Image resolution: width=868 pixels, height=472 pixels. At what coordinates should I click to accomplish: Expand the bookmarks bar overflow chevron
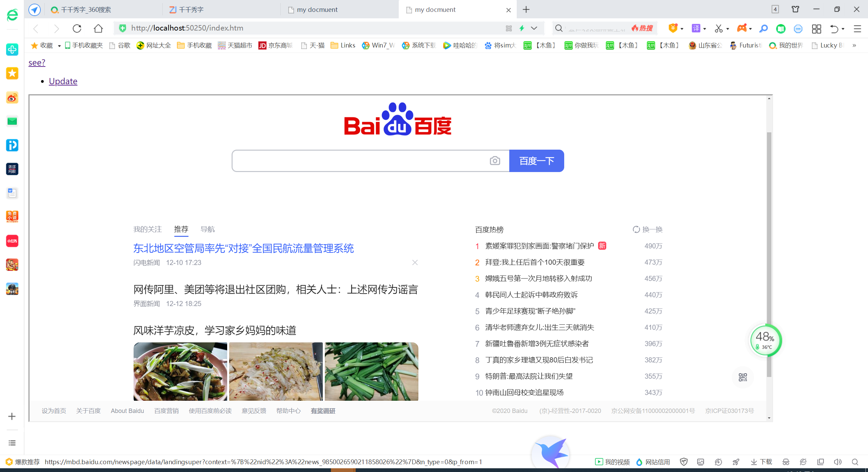[854, 45]
